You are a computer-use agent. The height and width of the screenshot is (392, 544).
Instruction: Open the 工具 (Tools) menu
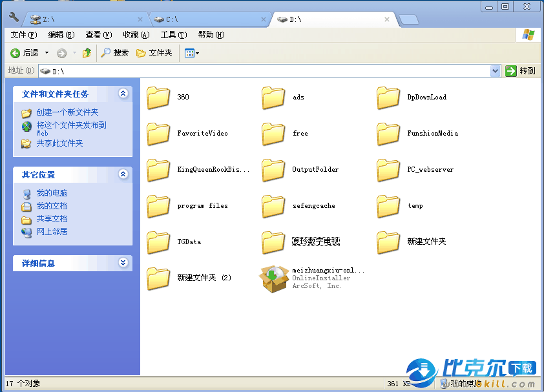point(173,35)
